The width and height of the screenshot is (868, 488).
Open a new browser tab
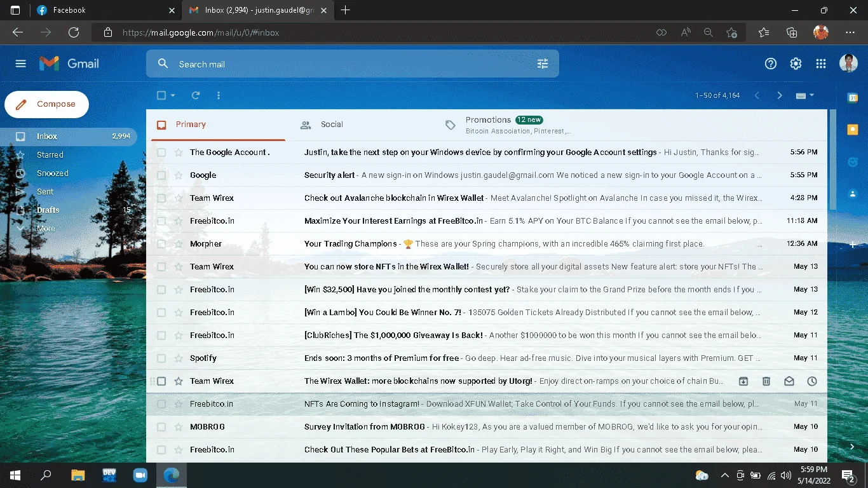tap(345, 10)
